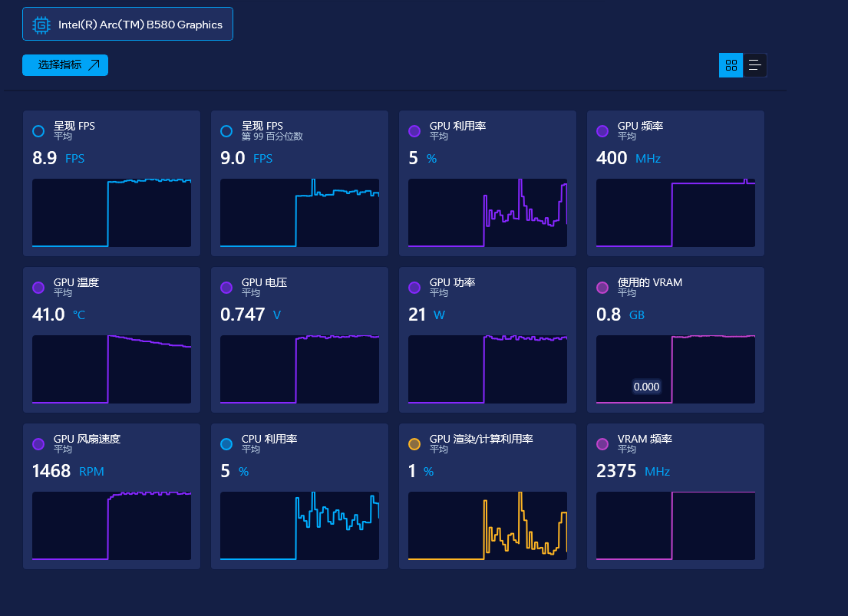Click the VRAM 频率 magenta circle icon
The width and height of the screenshot is (848, 616).
[602, 444]
